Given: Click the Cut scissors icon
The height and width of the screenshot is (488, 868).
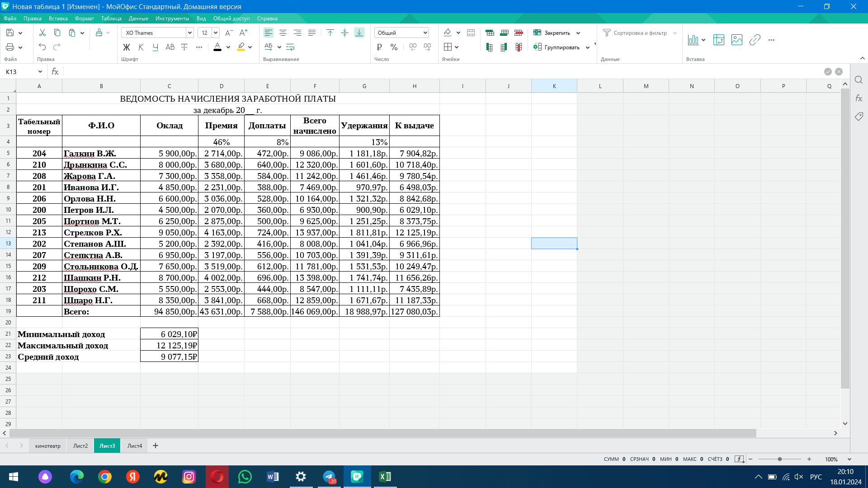Looking at the screenshot, I should [42, 33].
